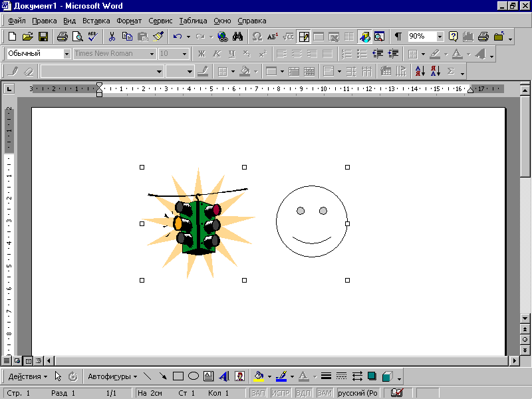The width and height of the screenshot is (532, 399).
Task: Insert symbol with Omega icon
Action: coord(257,37)
